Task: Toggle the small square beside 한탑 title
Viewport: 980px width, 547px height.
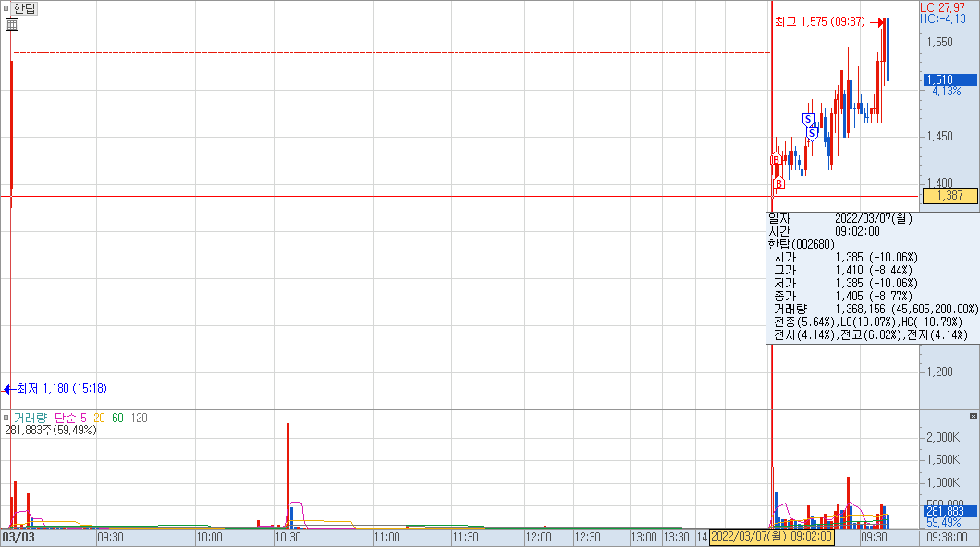Action: tap(6, 8)
